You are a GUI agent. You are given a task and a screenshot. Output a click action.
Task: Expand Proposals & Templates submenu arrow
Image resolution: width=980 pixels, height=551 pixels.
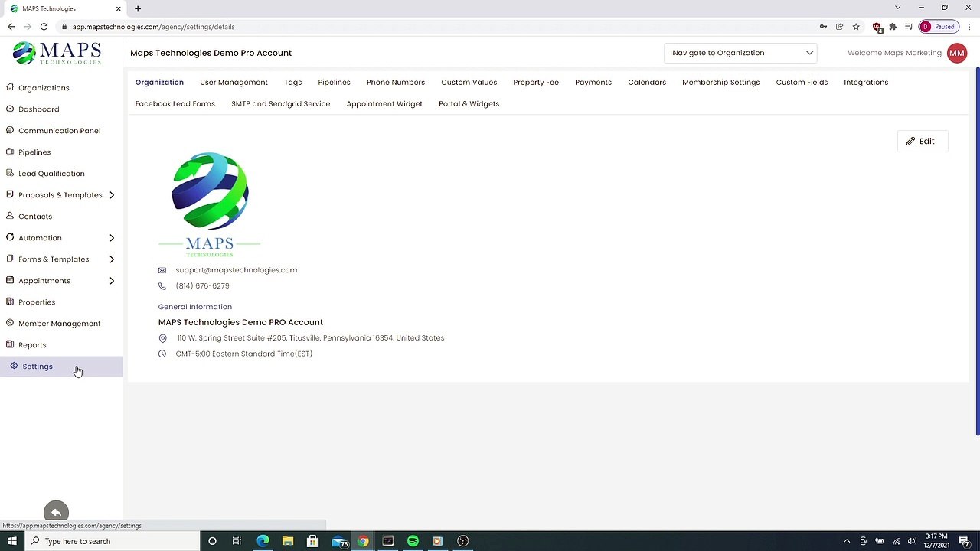tap(112, 195)
